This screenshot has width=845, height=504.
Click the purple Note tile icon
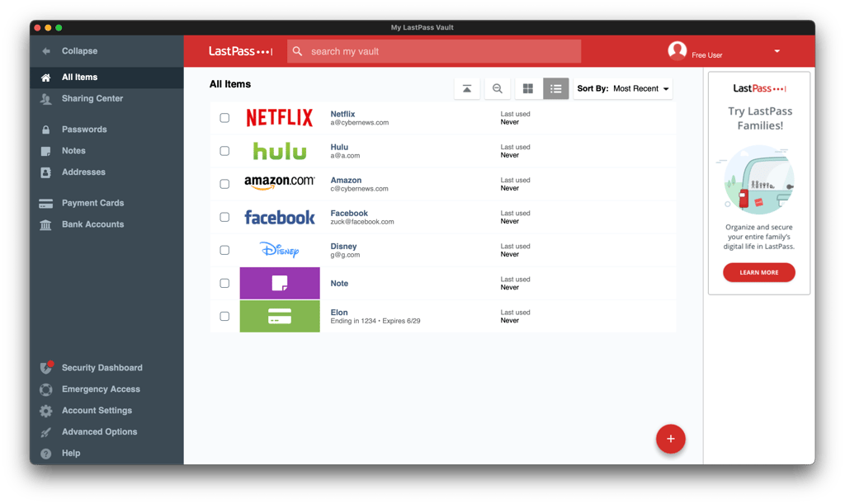(x=280, y=283)
